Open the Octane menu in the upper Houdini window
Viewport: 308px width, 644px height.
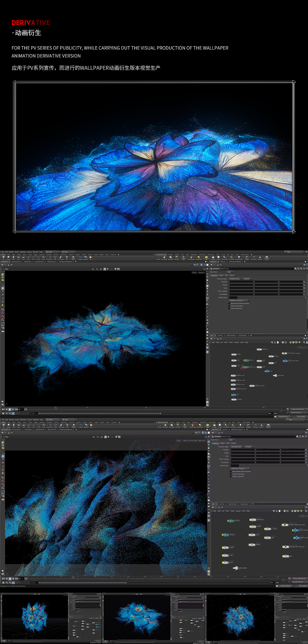point(29,252)
